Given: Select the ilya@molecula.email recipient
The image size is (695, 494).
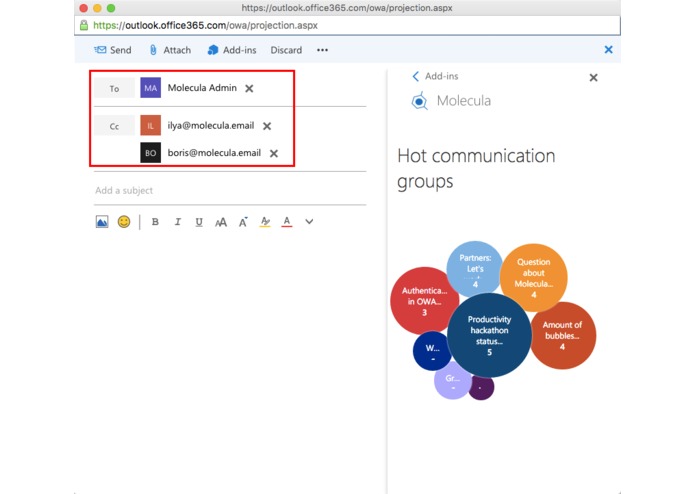Looking at the screenshot, I should coord(211,125).
